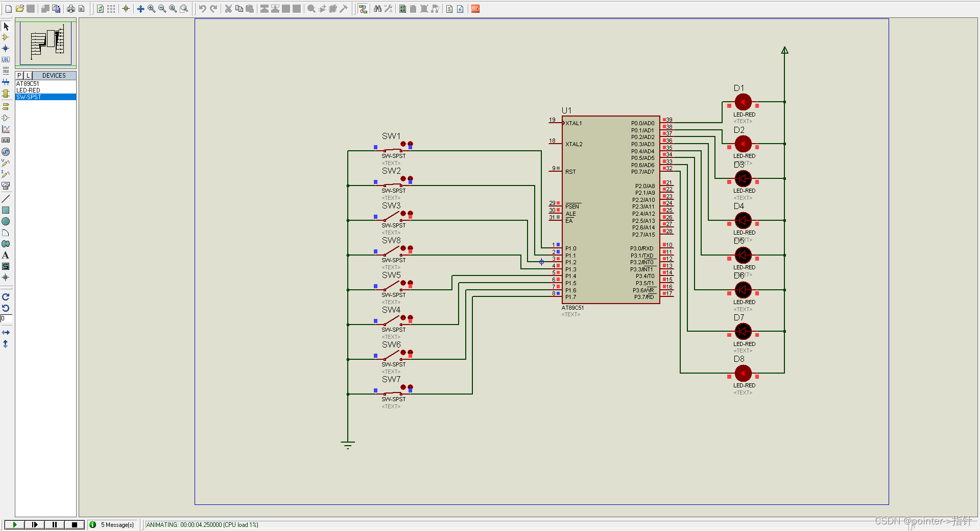Screen dimensions: 980x531
Task: Zoom in on the schematic
Action: tap(151, 9)
